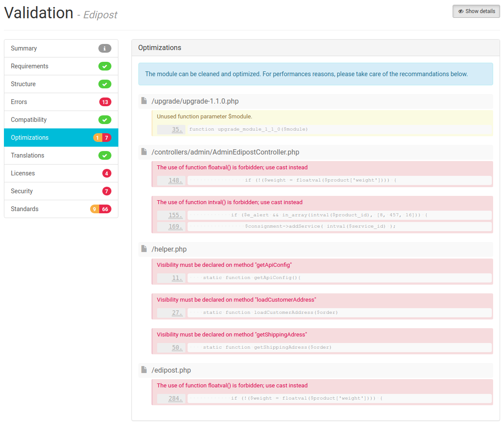This screenshot has height=427, width=504.
Task: Click line number 169 in the controller
Action: click(175, 226)
